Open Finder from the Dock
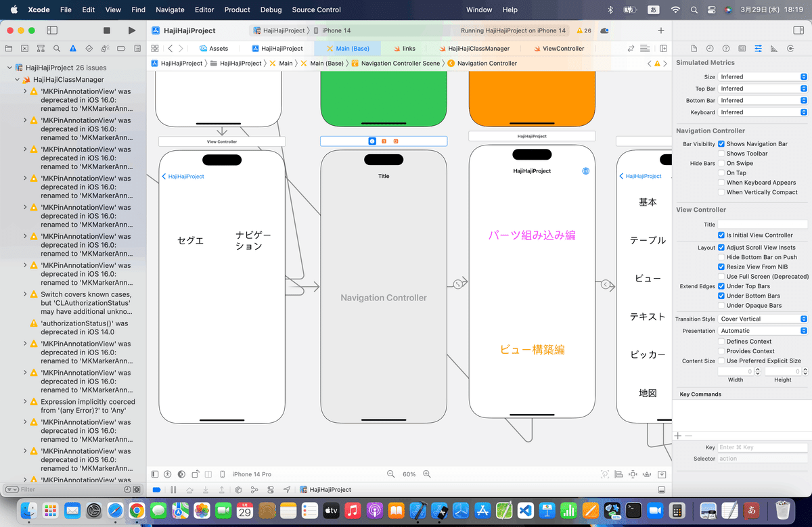Image resolution: width=812 pixels, height=527 pixels. click(x=29, y=509)
